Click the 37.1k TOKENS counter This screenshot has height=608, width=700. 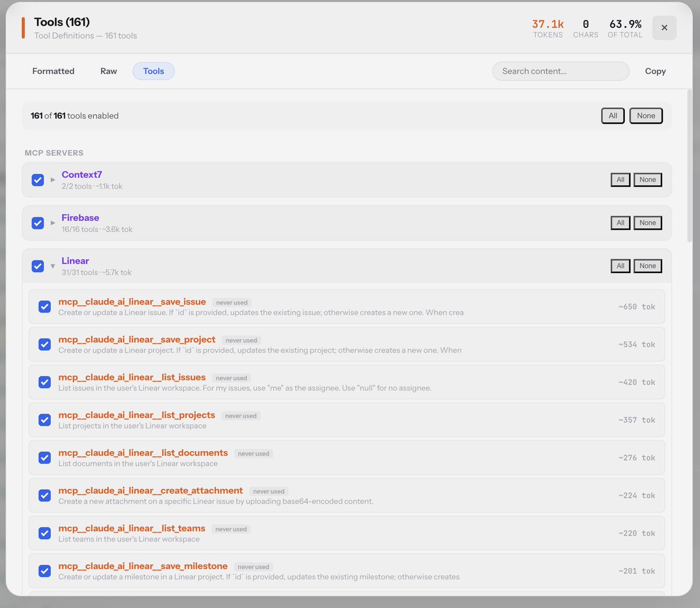(x=548, y=29)
